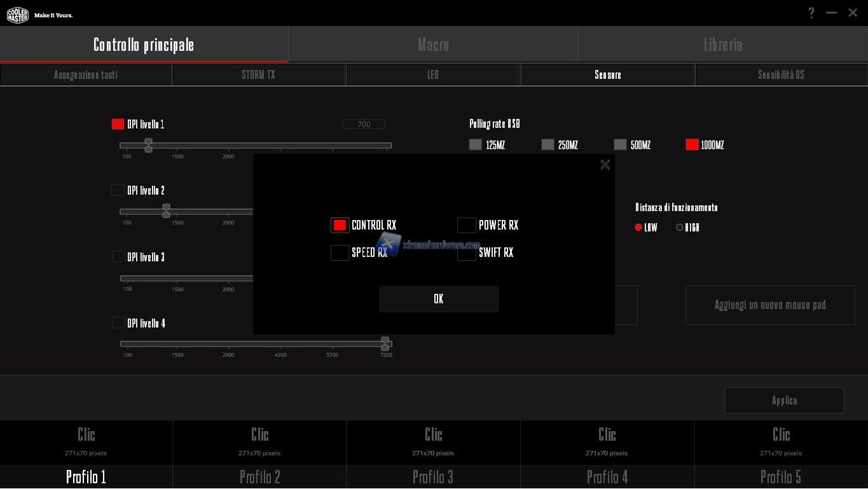Open help via question mark icon
868x489 pixels.
point(811,13)
